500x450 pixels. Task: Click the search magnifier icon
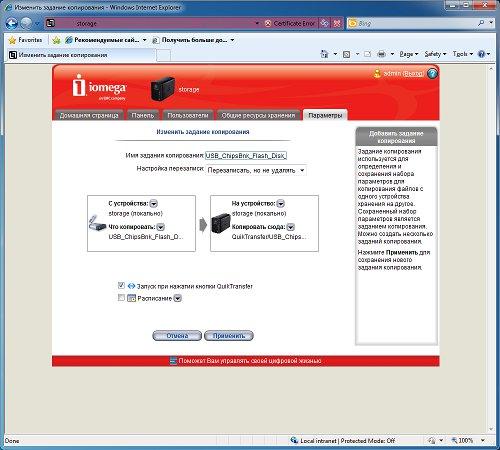pos(481,23)
